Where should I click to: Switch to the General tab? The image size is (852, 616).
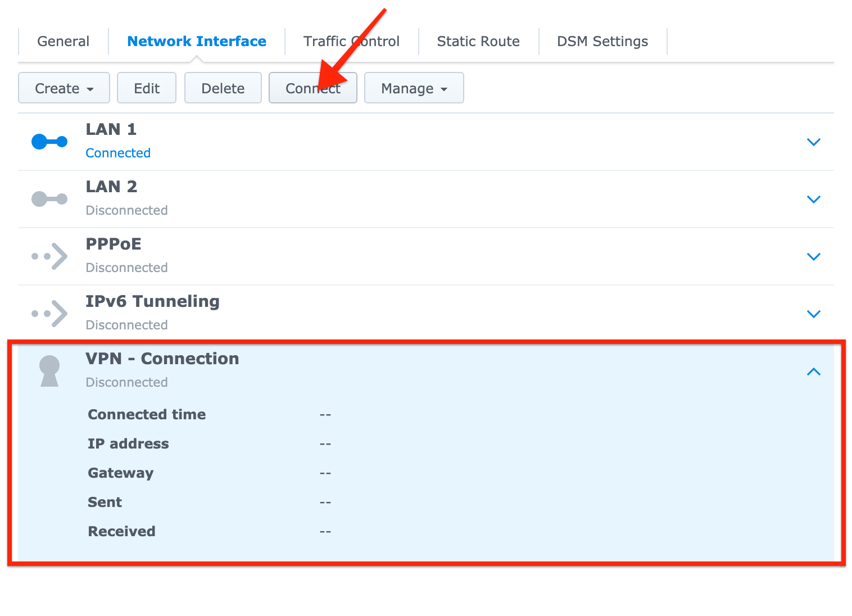pos(63,42)
